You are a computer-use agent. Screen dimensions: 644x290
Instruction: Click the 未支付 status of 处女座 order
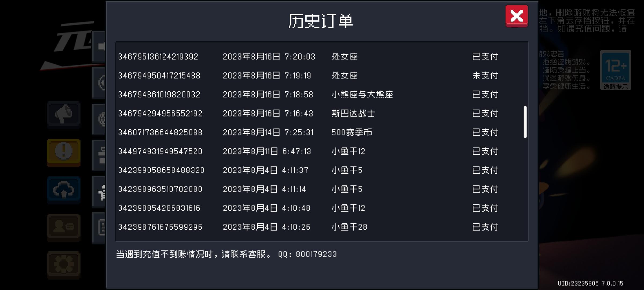(x=485, y=76)
